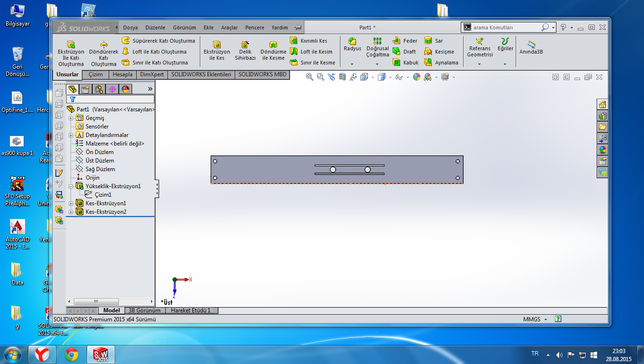Image resolution: width=644 pixels, height=364 pixels.
Task: Open the Hareket Etüdü 1 tab
Action: [x=192, y=310]
